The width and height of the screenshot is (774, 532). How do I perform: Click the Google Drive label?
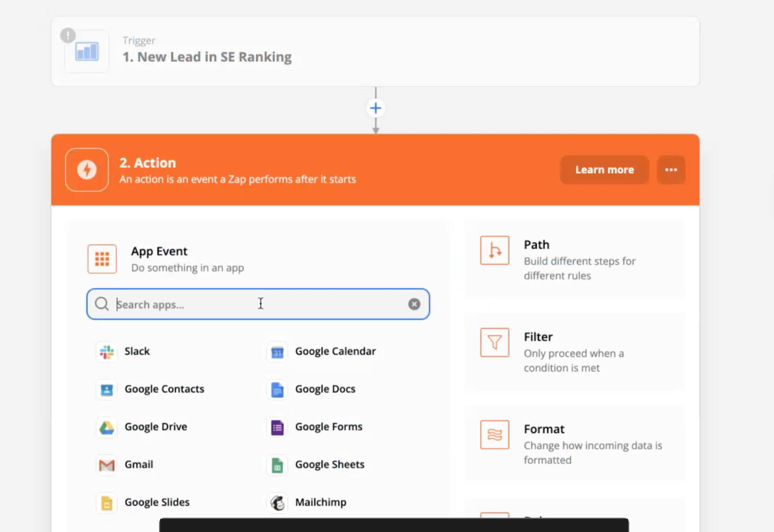(156, 426)
